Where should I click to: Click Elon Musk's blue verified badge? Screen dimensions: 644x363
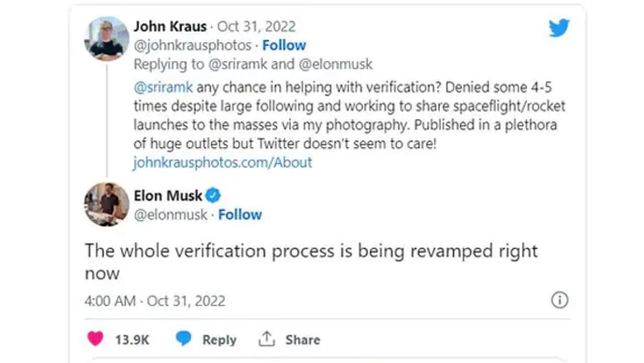click(213, 195)
